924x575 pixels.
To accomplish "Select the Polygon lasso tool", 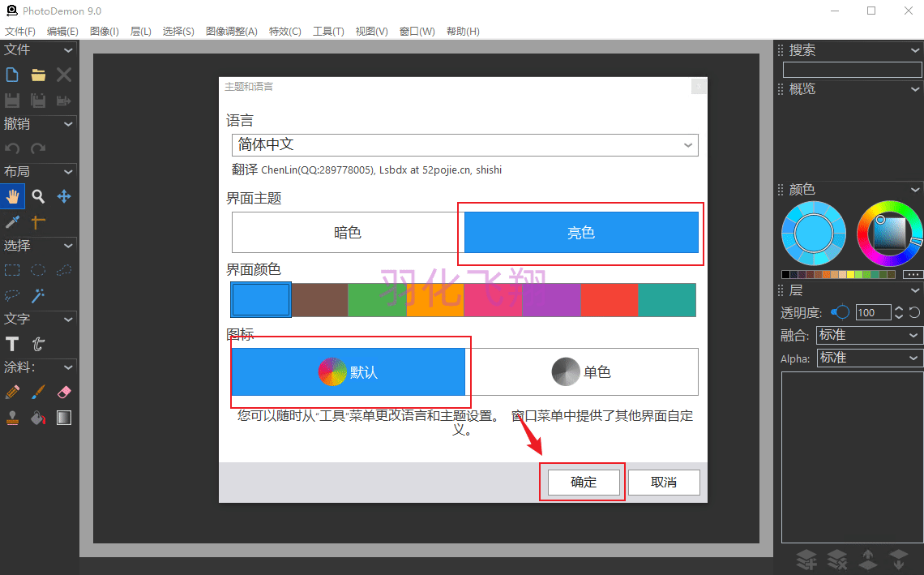I will (x=12, y=295).
